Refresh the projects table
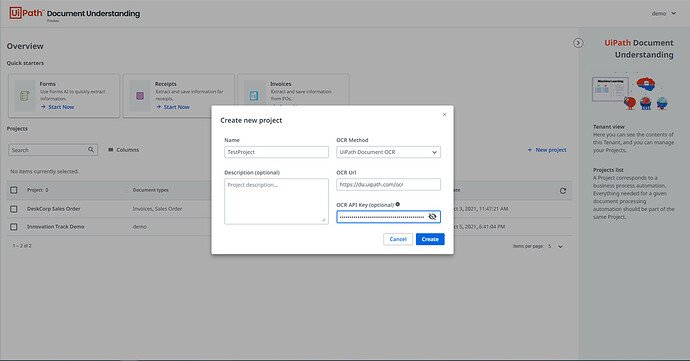Viewport: 690px width, 361px height. 563,191
